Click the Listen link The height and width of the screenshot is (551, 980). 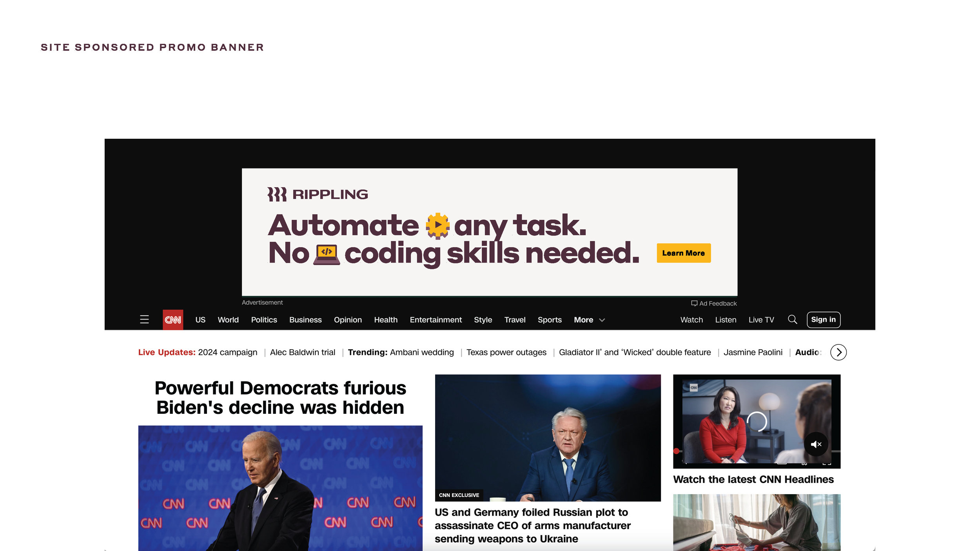[726, 320]
